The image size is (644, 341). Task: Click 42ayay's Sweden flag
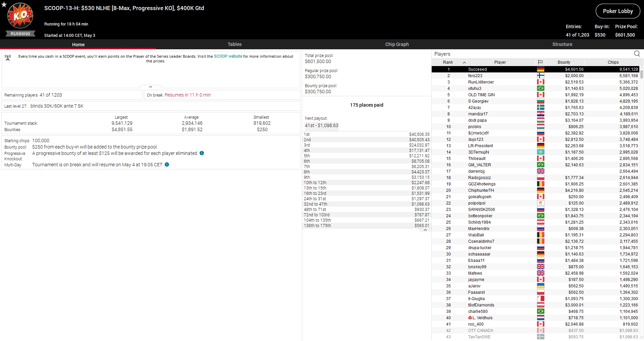click(x=540, y=108)
